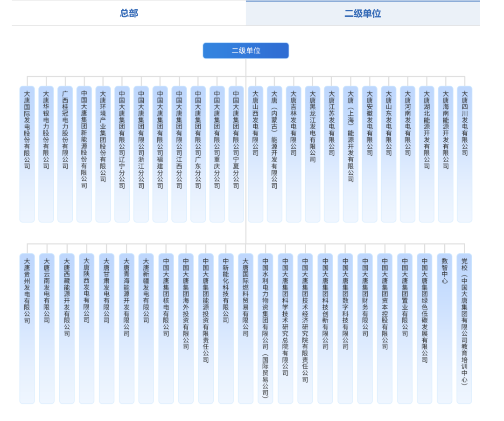Choose 中国大唐集团数字科技有限公司

click(345, 329)
